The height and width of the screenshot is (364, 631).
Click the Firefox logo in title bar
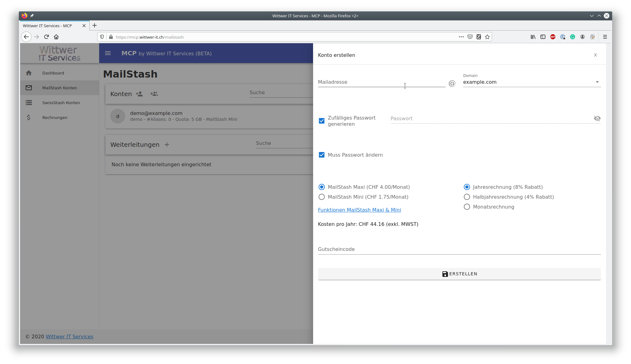24,16
